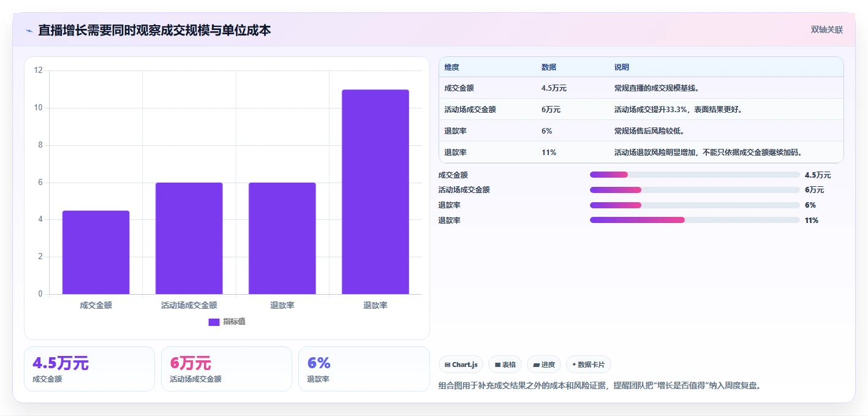The height and width of the screenshot is (416, 868).
Task: Click the lightning icon beside the title
Action: click(x=29, y=31)
